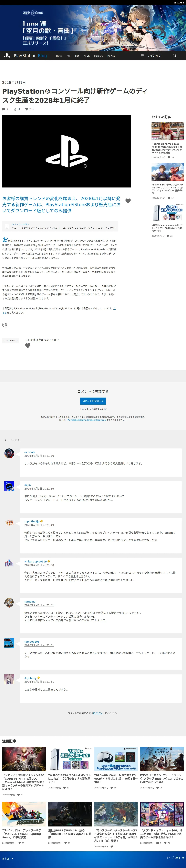Click rupinthe3jp's avatar image
This screenshot has width=186, height=868.
coord(9,523)
